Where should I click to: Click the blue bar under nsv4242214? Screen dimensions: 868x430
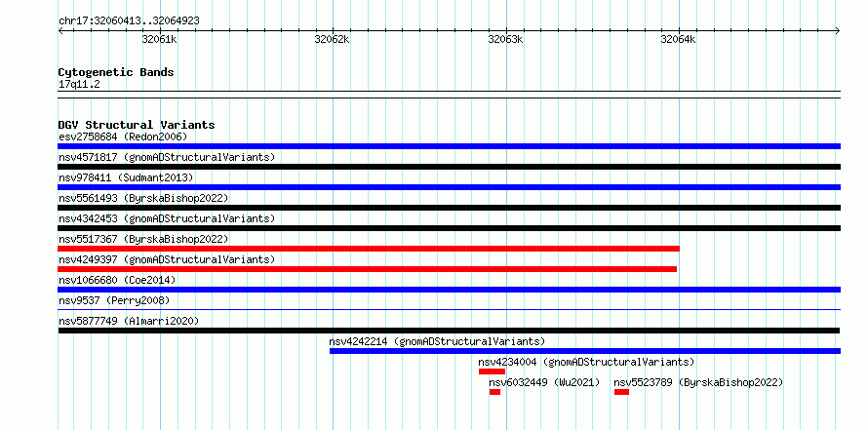pyautogui.click(x=585, y=351)
